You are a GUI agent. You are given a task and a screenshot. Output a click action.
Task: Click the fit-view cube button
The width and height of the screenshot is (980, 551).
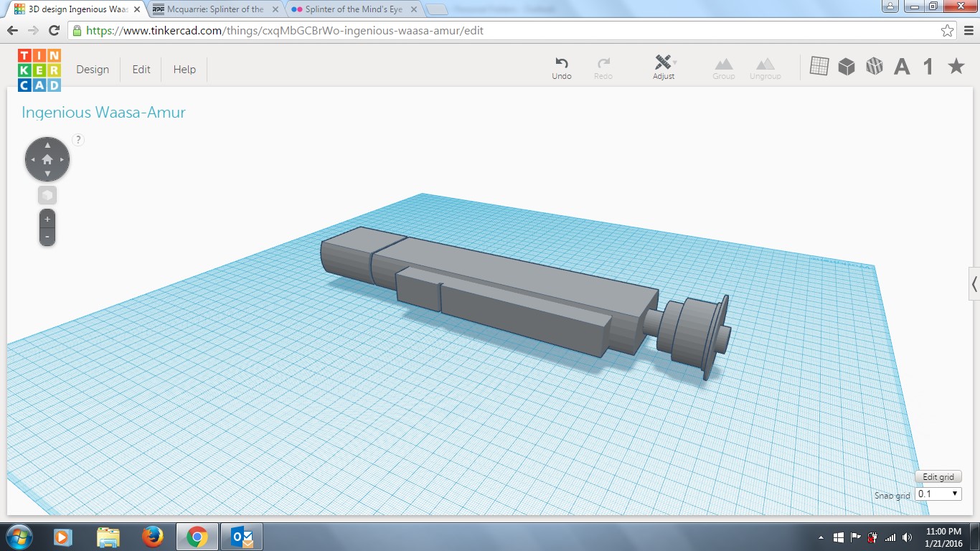pyautogui.click(x=47, y=196)
